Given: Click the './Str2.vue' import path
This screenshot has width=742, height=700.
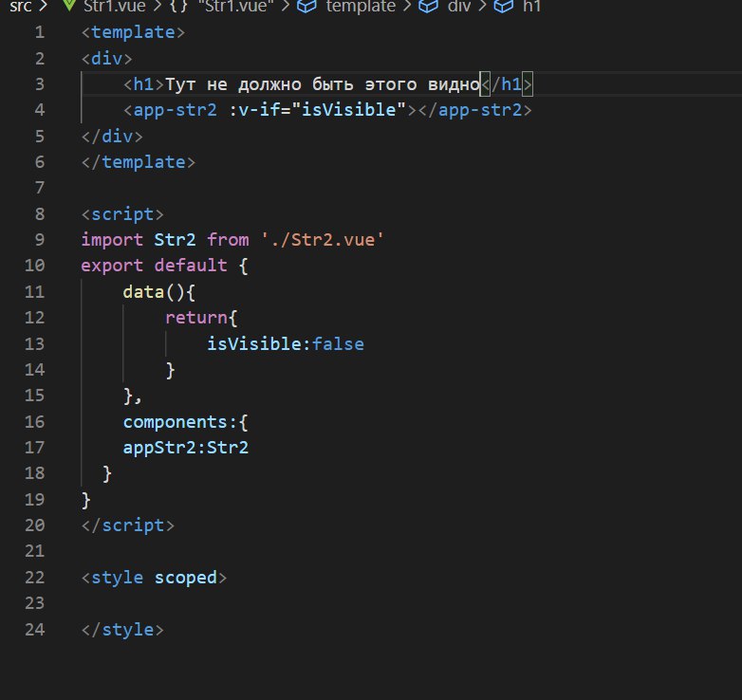Looking at the screenshot, I should point(323,240).
